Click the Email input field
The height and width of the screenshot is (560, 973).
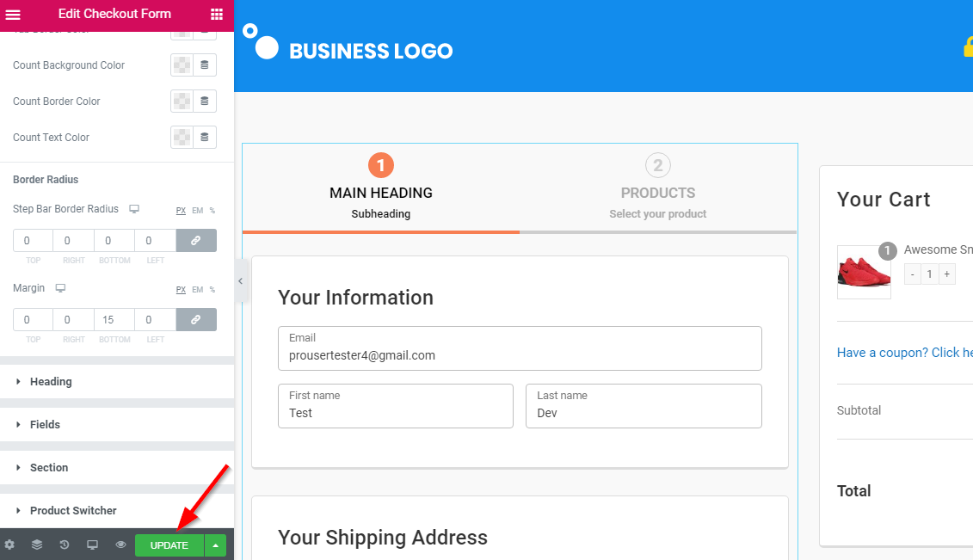pyautogui.click(x=520, y=348)
